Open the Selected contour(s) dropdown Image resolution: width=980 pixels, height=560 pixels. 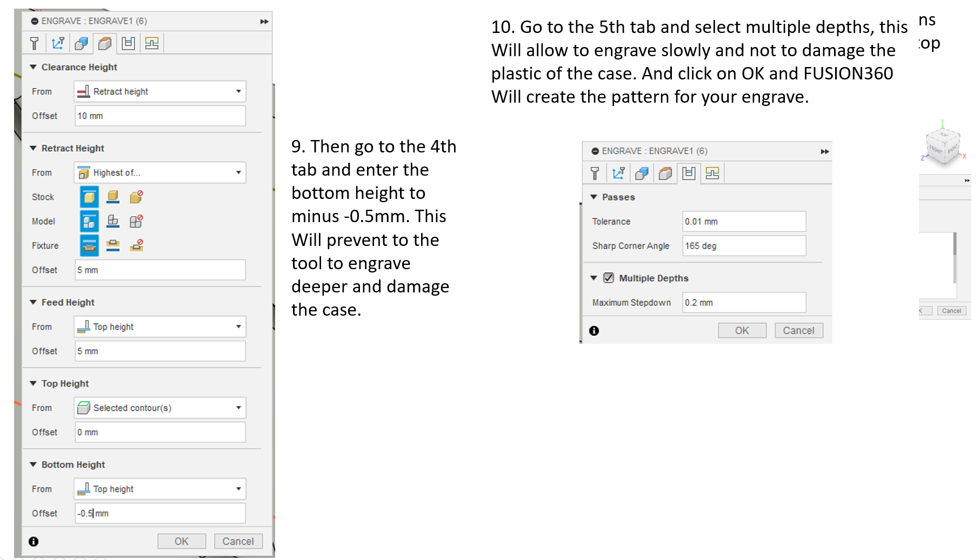coord(160,408)
